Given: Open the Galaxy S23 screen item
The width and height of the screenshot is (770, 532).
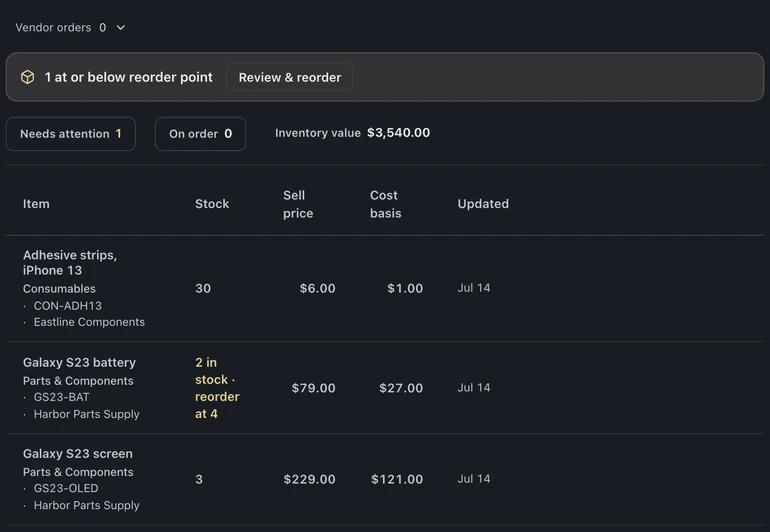Looking at the screenshot, I should (78, 454).
